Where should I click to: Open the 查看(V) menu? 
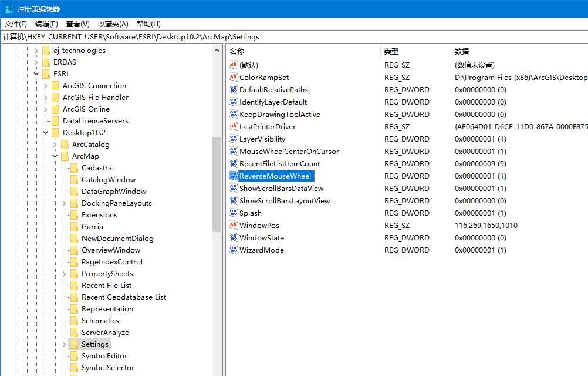(78, 24)
